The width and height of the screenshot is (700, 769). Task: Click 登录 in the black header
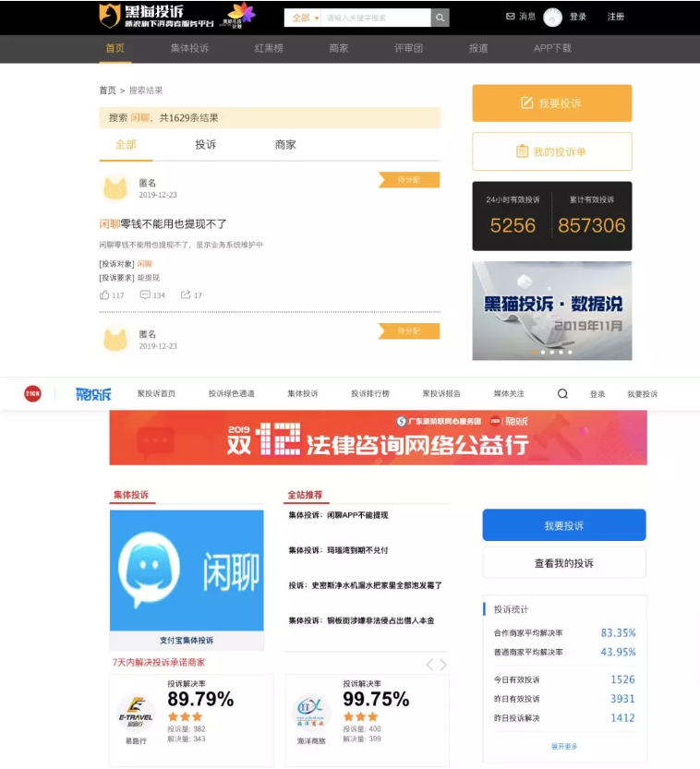click(x=578, y=17)
